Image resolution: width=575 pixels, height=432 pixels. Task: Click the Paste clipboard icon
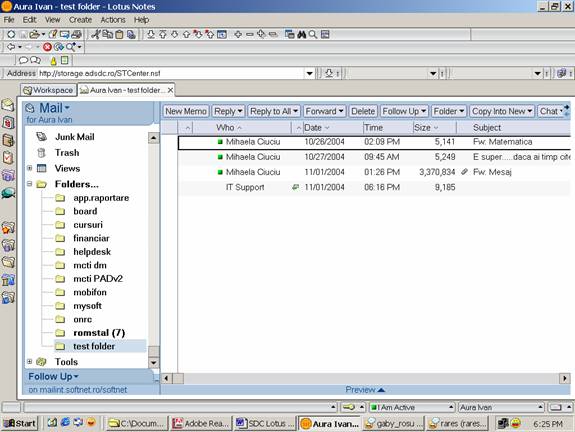[x=119, y=34]
